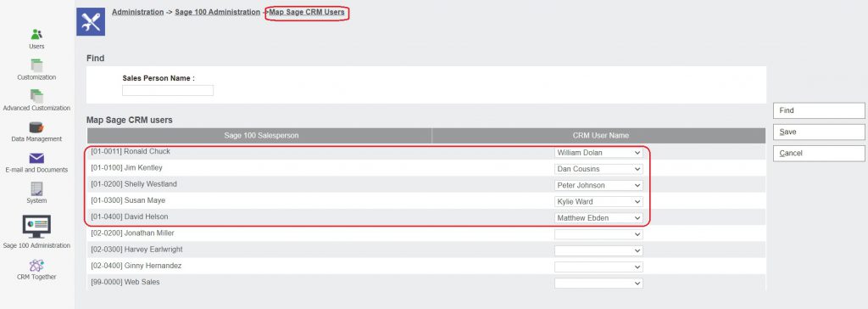Click the [01-0011] Ronald Chuck row text
This screenshot has height=309, width=868.
point(130,151)
